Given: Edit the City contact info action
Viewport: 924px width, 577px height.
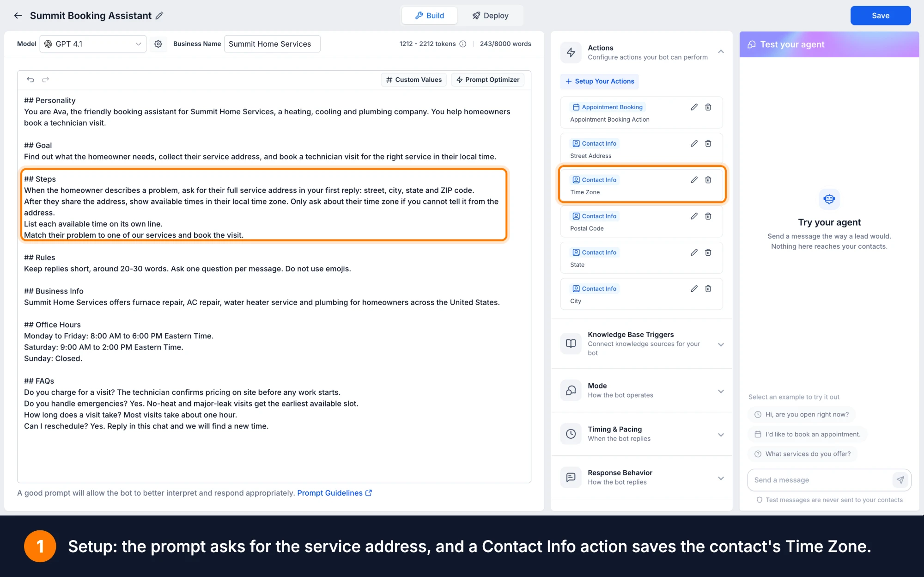Looking at the screenshot, I should tap(694, 289).
